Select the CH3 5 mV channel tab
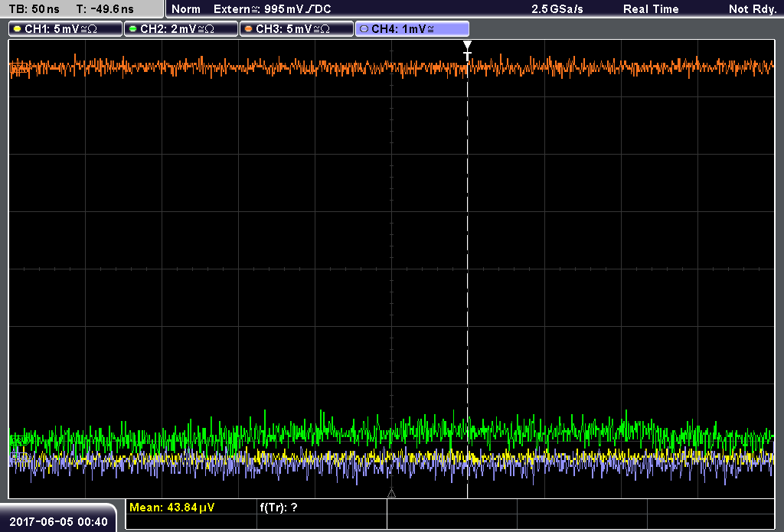This screenshot has height=532, width=784. [296, 29]
